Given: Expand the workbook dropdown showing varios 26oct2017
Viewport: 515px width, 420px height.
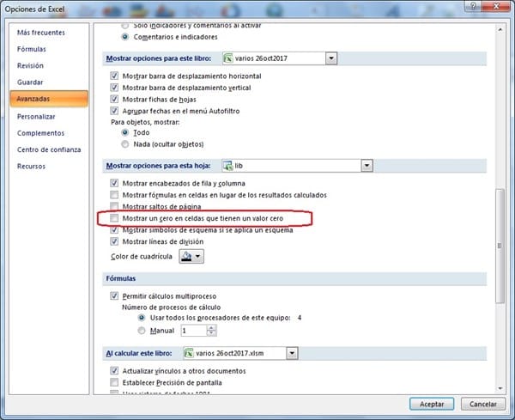Looking at the screenshot, I should click(331, 58).
